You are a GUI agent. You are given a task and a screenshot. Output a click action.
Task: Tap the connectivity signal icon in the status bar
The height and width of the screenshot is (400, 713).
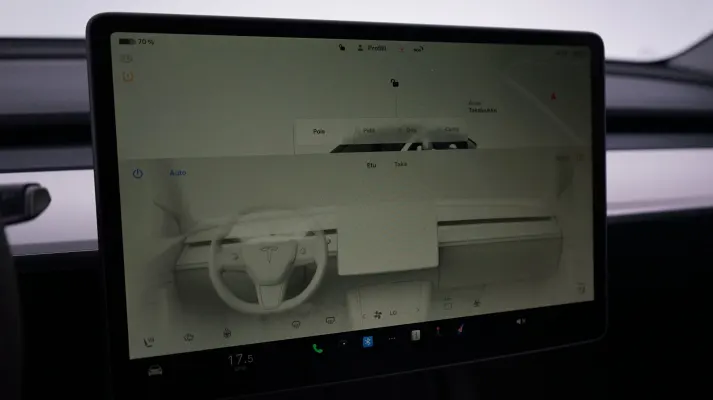(418, 49)
